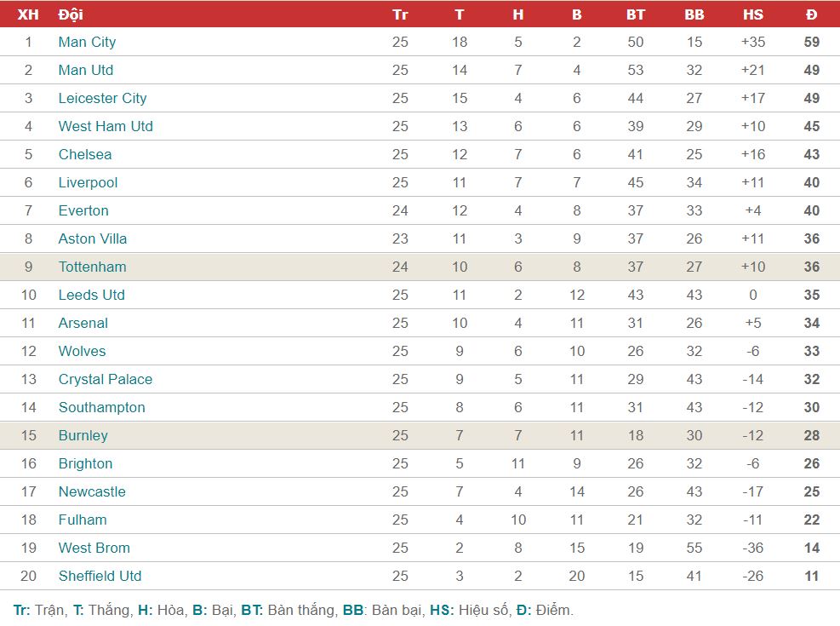Viewport: 840px width, 626px height.
Task: Click the Arsenal team link
Action: coord(83,323)
